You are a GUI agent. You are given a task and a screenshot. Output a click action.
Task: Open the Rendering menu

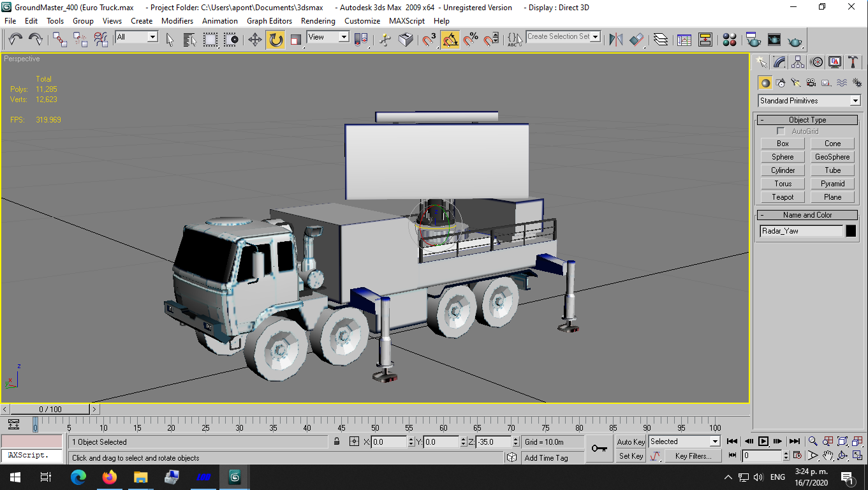318,21
